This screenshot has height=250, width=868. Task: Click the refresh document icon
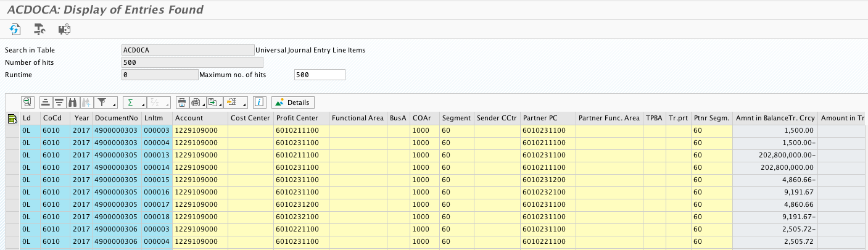(x=15, y=29)
